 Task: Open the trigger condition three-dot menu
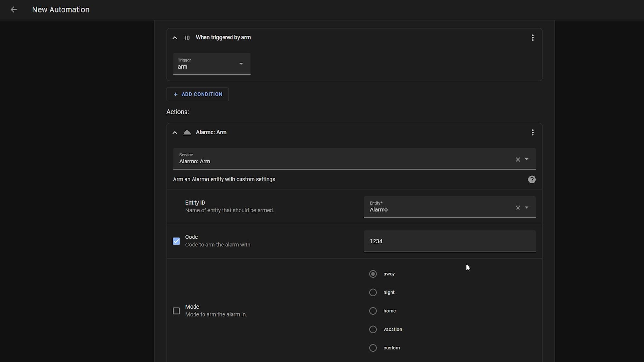coord(533,38)
